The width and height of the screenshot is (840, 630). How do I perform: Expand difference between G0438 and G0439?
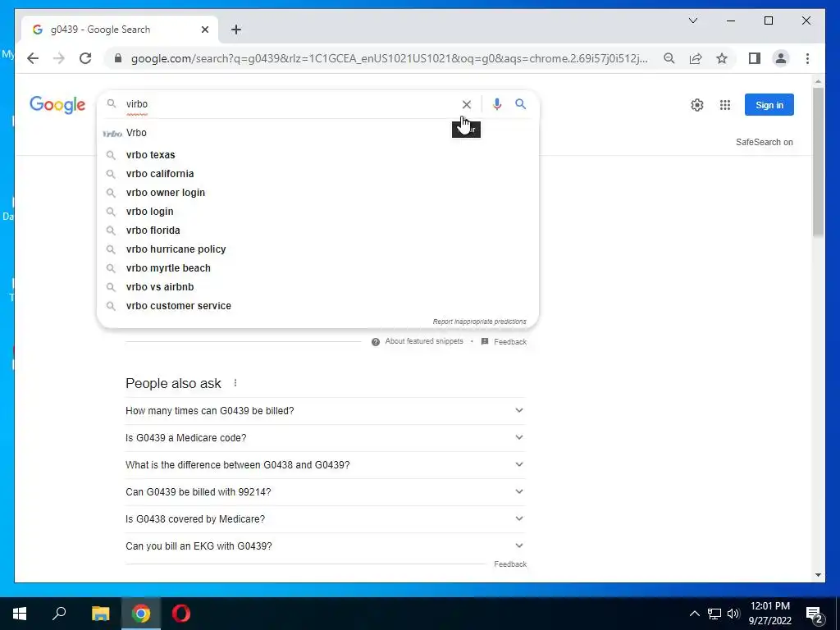click(x=325, y=465)
